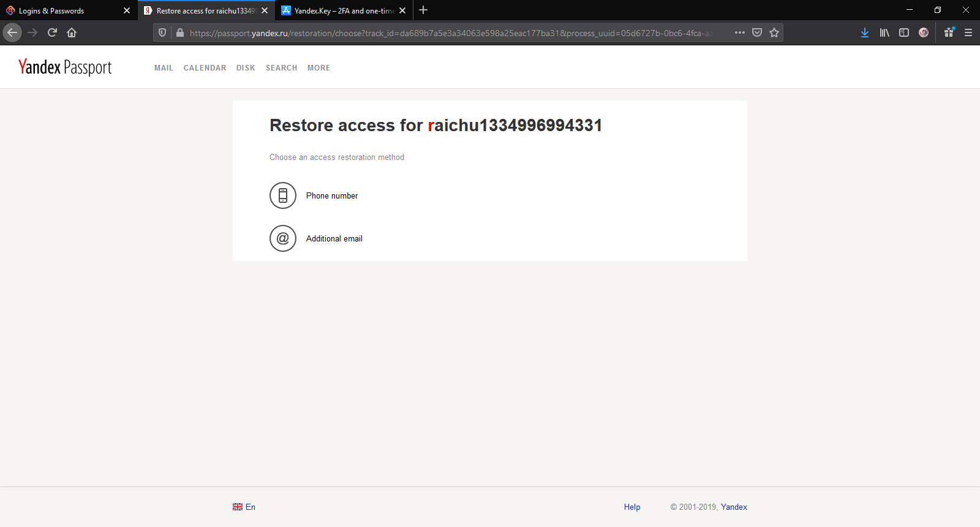
Task: Choose the Additional email @ icon
Action: (283, 238)
